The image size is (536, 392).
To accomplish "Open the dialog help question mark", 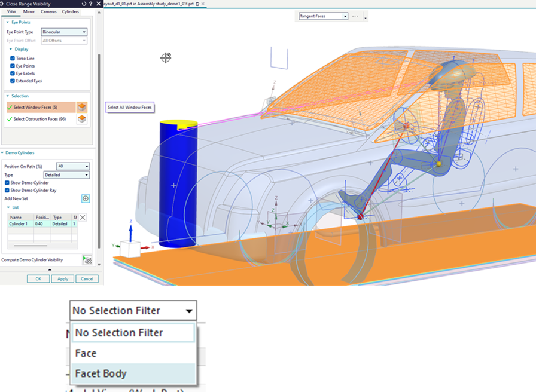I will 92,3.
